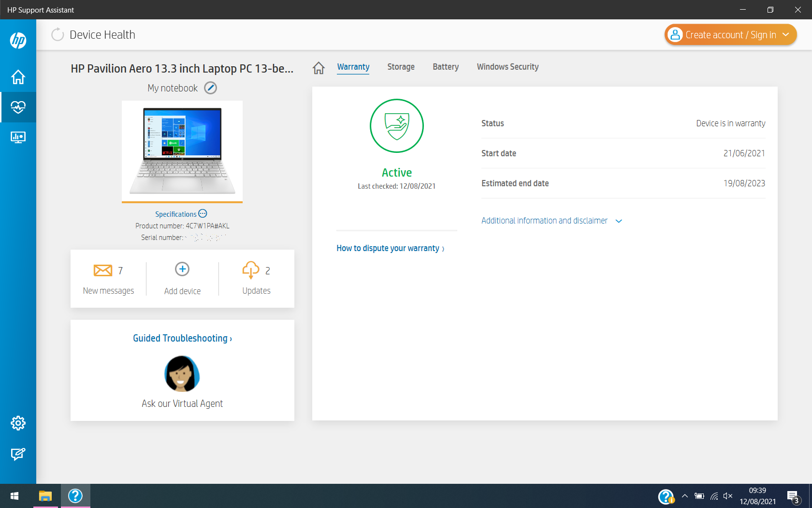Click the New messages label
Viewport: 812px width, 508px height.
click(x=108, y=291)
